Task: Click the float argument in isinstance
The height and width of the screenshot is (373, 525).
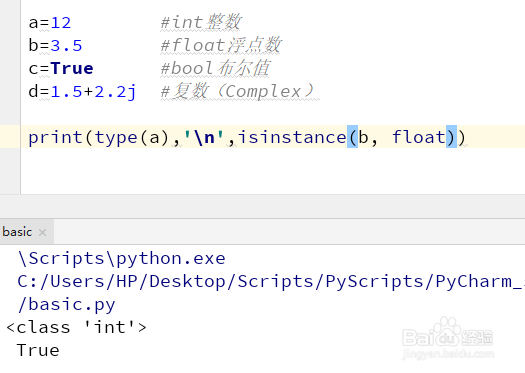Action: tap(419, 137)
